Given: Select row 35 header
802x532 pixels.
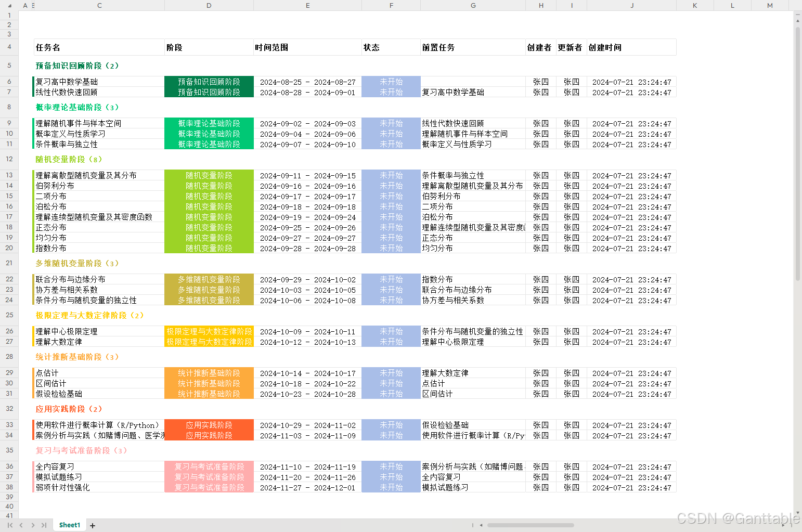Looking at the screenshot, I should coord(9,450).
